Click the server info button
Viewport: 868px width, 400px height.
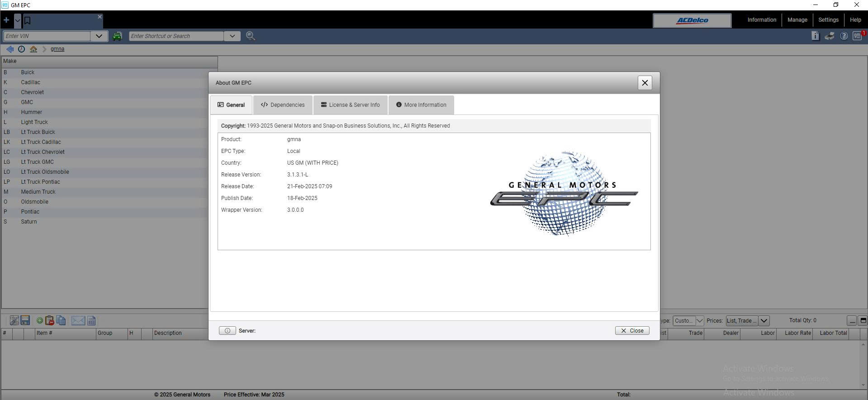[x=227, y=331]
